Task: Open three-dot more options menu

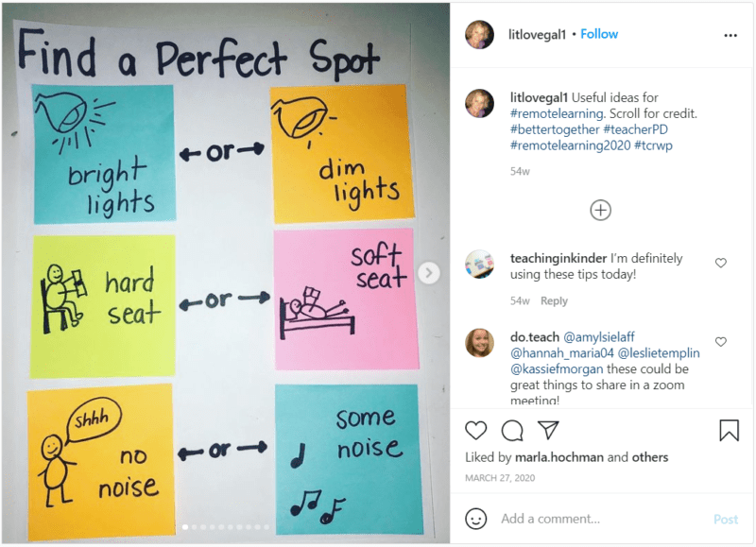Action: pyautogui.click(x=730, y=35)
